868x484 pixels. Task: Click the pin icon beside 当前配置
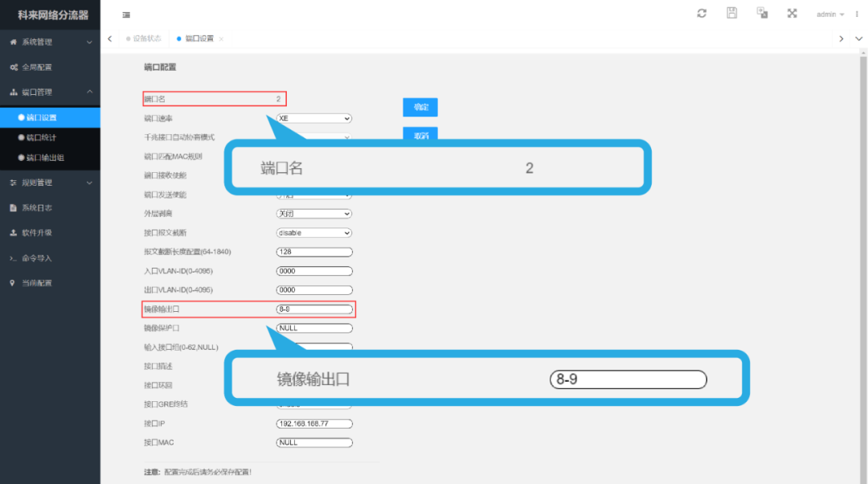tap(12, 283)
